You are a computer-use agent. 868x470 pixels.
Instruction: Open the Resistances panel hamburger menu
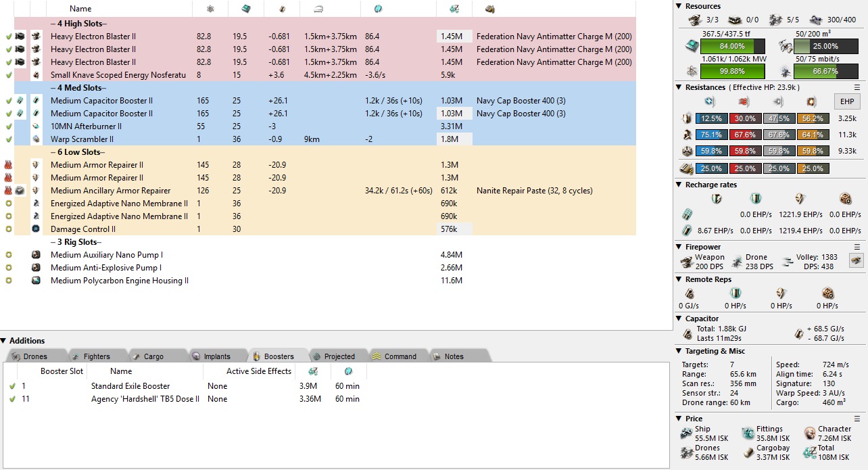coord(857,87)
